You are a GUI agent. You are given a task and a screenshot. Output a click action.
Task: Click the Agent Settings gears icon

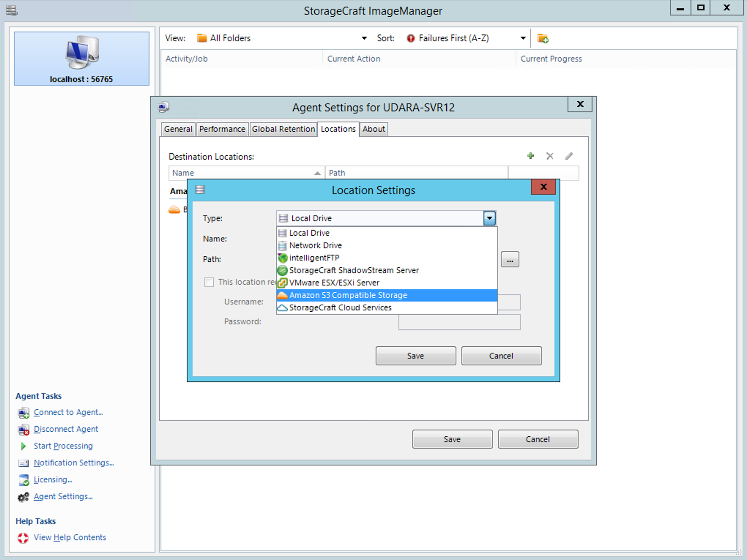[23, 497]
